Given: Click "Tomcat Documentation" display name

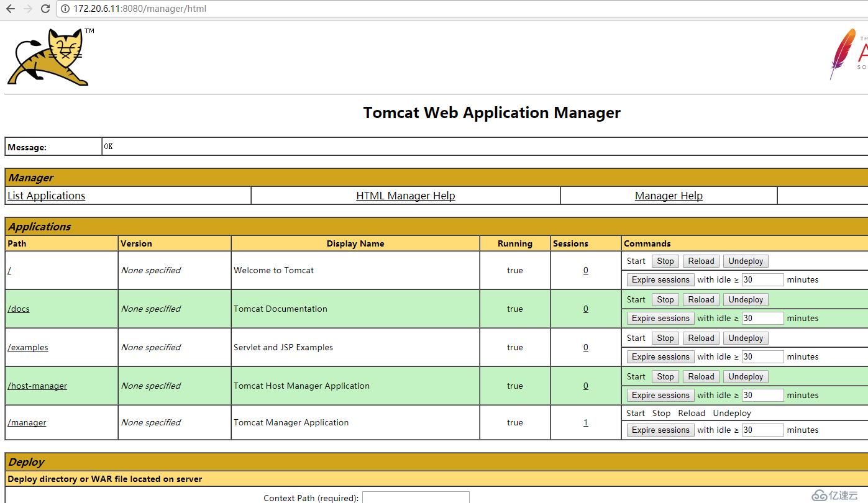Looking at the screenshot, I should [280, 309].
